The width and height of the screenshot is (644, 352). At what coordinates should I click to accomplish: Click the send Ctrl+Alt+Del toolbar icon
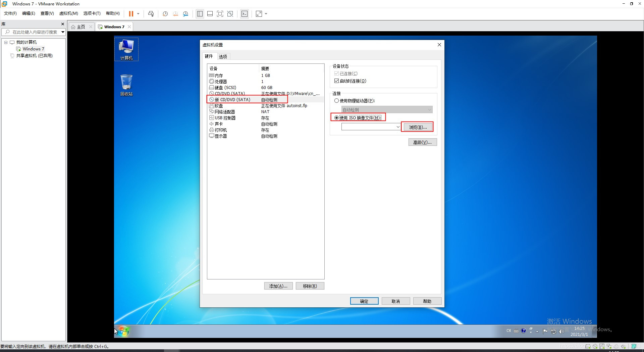tap(151, 14)
